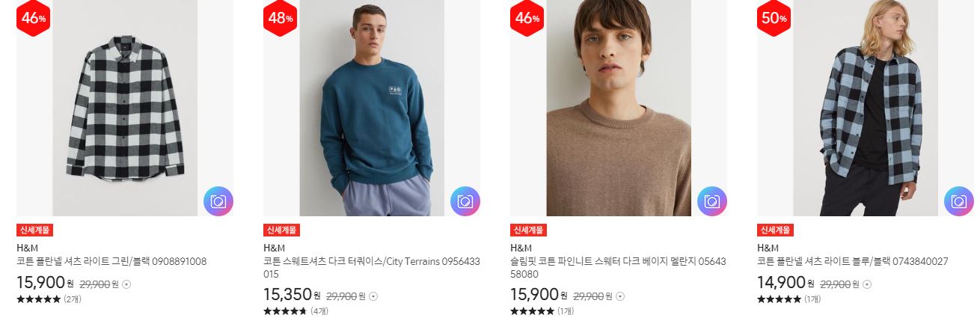Open image search for the light blue flannel shirt
This screenshot has height=327, width=980.
pyautogui.click(x=959, y=201)
